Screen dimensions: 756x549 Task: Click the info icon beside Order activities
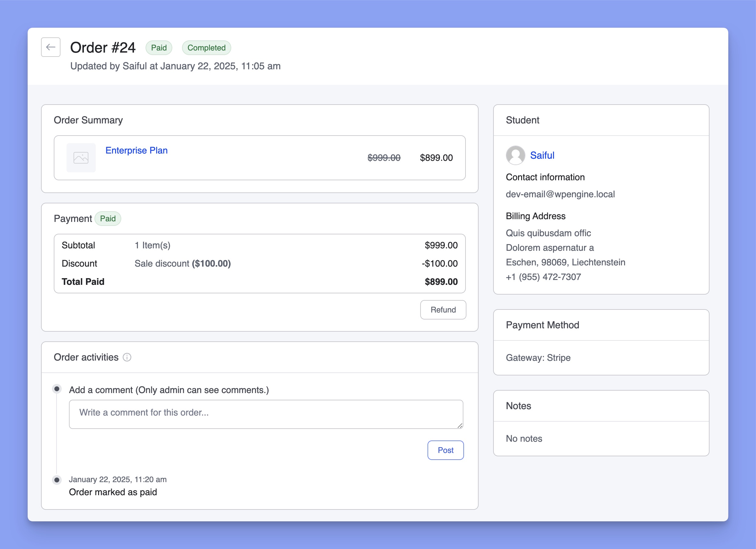(127, 357)
